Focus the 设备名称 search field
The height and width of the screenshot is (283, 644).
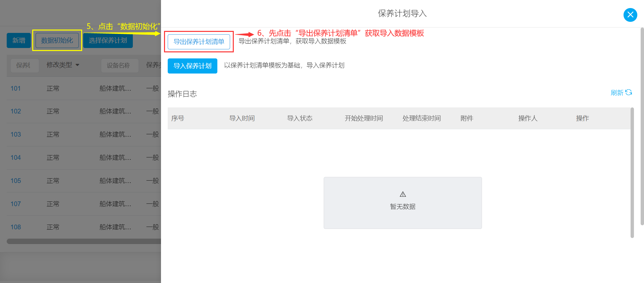click(x=120, y=65)
